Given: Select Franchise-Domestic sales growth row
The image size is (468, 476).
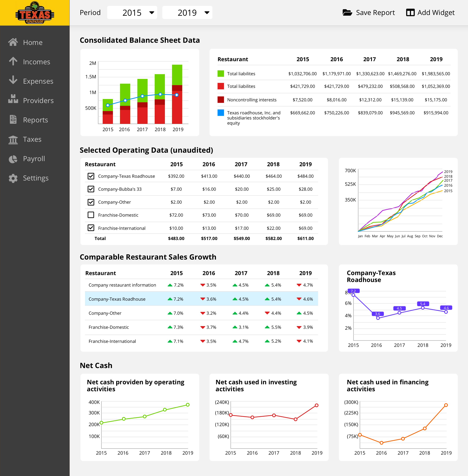Looking at the screenshot, I should click(x=201, y=327).
